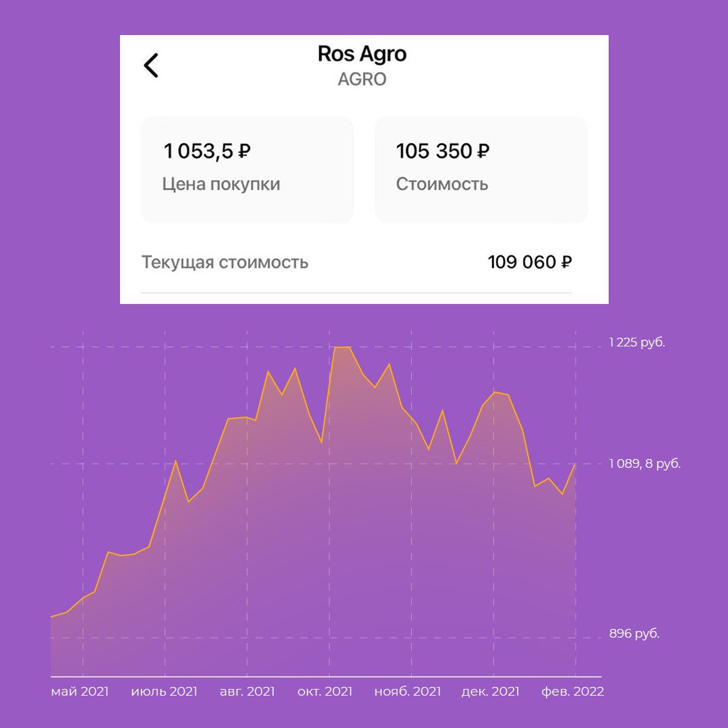The height and width of the screenshot is (728, 728).
Task: Select the нояб. 2021 axis label
Action: click(x=408, y=692)
